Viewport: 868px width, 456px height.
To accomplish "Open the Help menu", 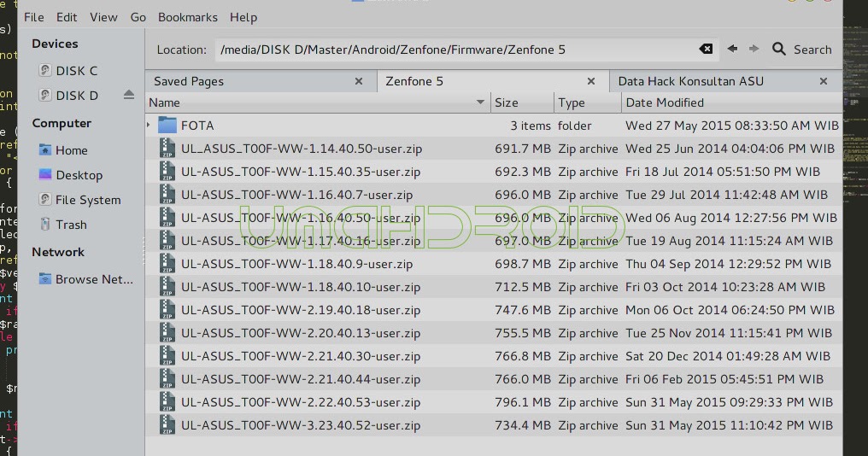I will pyautogui.click(x=243, y=17).
